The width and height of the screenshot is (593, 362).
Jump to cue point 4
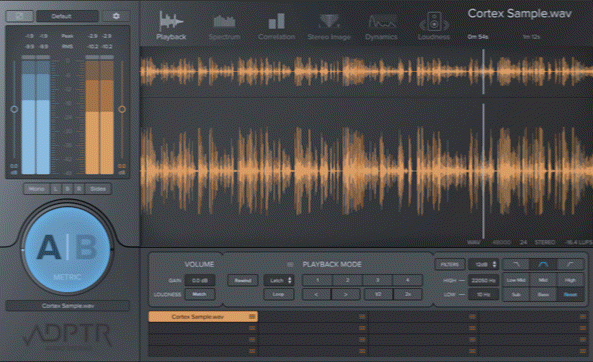(407, 280)
